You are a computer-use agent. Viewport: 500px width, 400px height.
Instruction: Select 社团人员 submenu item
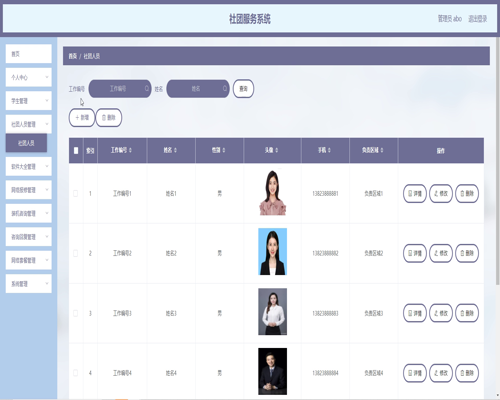point(26,143)
